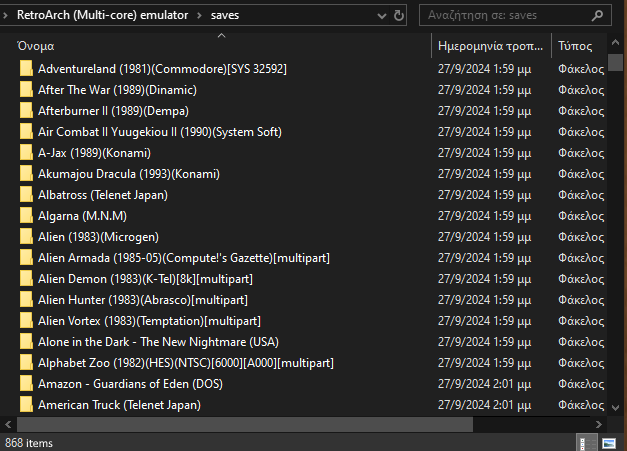Click the vertical scrollbar up arrow

pyautogui.click(x=615, y=42)
